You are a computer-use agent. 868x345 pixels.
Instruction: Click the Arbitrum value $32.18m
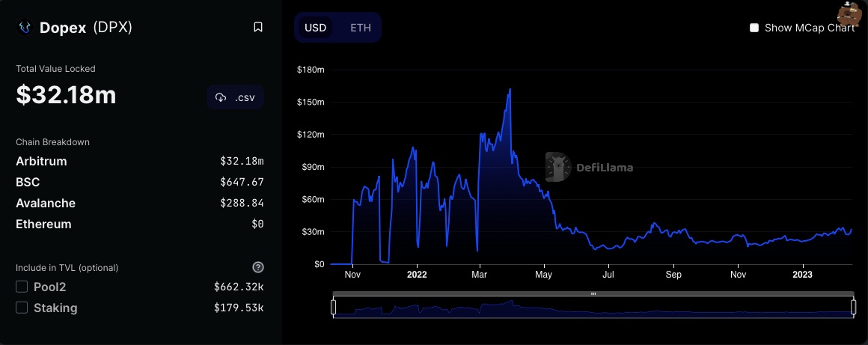click(242, 161)
